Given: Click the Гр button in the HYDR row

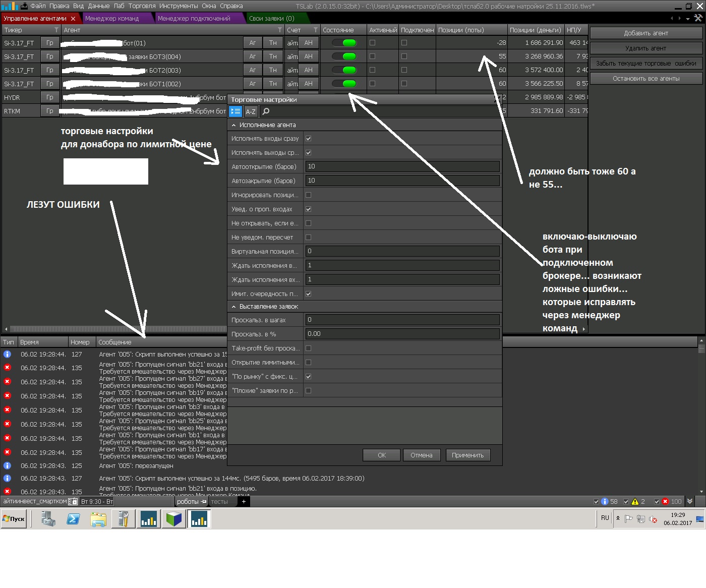Looking at the screenshot, I should pyautogui.click(x=50, y=97).
